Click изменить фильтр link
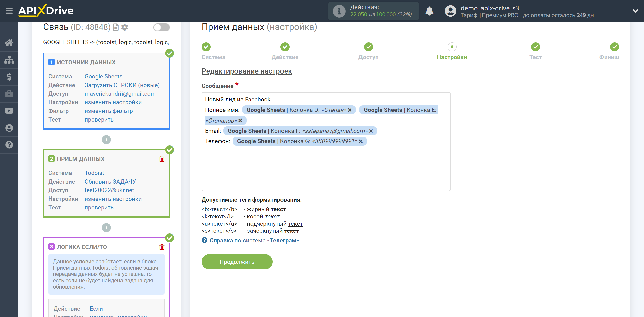Viewport: 644px width, 317px height. pos(109,111)
